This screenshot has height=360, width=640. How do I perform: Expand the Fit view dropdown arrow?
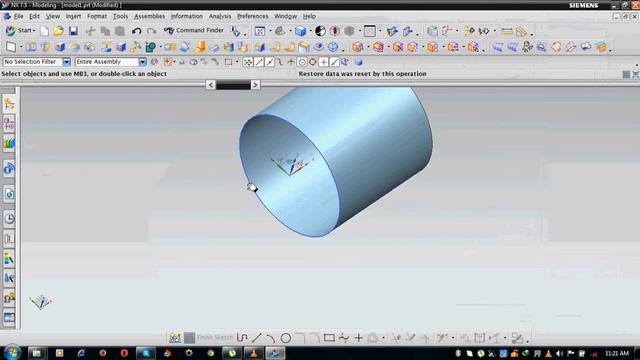point(270,31)
